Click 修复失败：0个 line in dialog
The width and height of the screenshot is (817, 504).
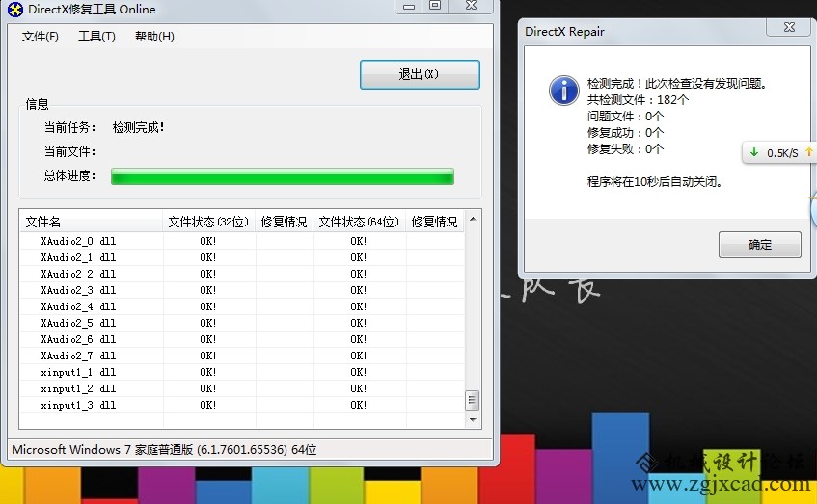point(625,149)
